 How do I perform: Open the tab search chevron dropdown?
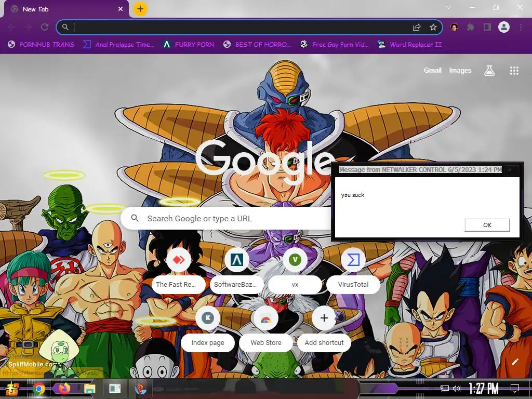(x=448, y=7)
